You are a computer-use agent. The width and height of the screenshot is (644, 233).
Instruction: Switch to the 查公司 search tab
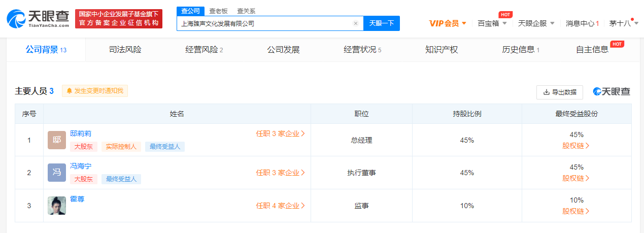191,11
